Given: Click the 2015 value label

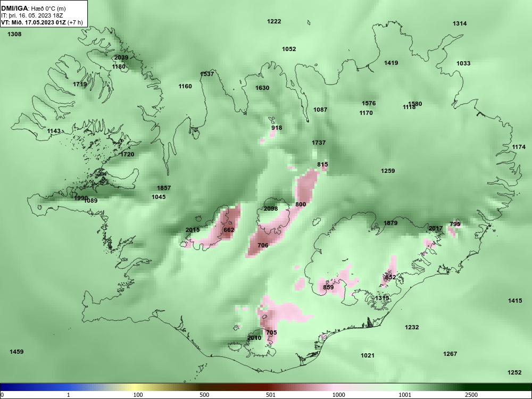Looking at the screenshot, I should 193,230.
